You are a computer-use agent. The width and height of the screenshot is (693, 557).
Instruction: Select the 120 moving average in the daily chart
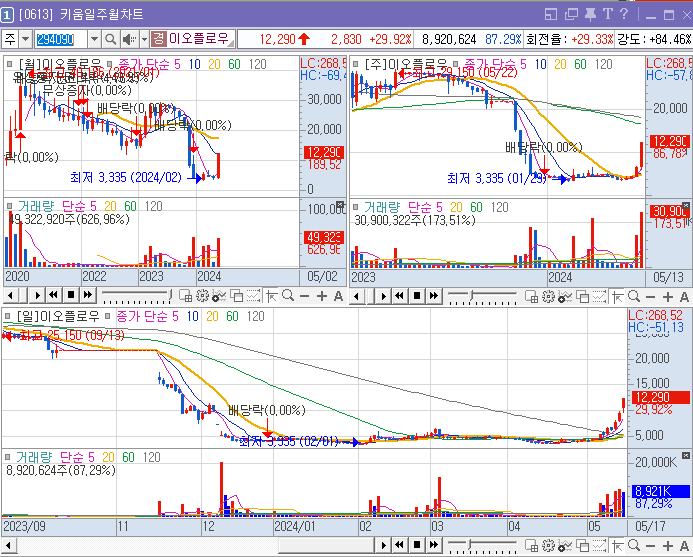[x=255, y=317]
